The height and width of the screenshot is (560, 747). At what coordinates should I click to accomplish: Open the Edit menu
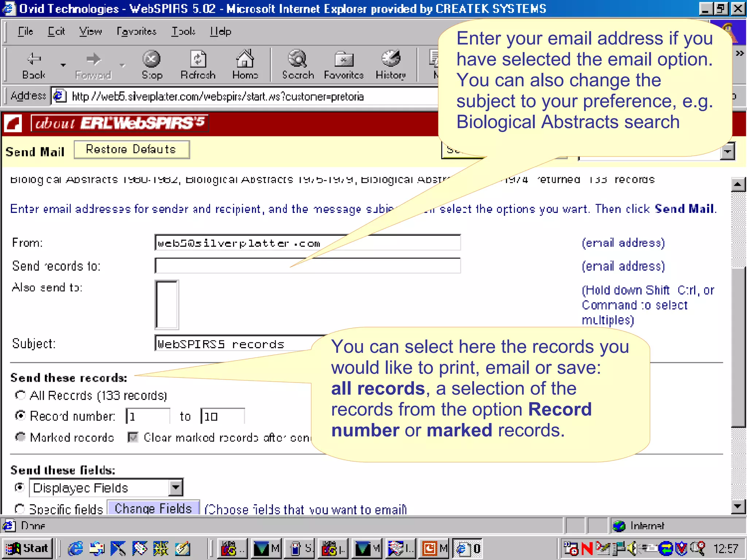pos(56,31)
